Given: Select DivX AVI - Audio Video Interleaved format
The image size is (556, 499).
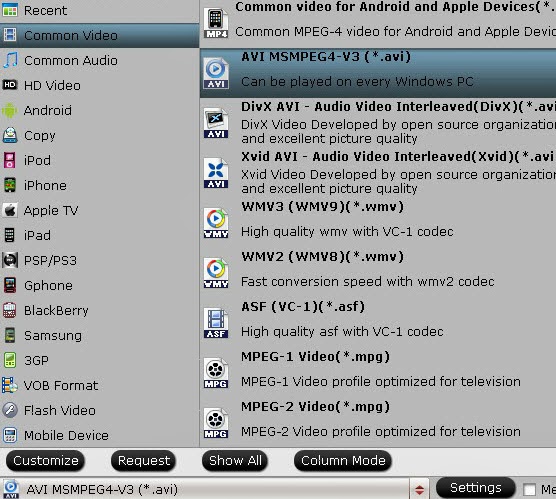Looking at the screenshot, I should (x=378, y=123).
